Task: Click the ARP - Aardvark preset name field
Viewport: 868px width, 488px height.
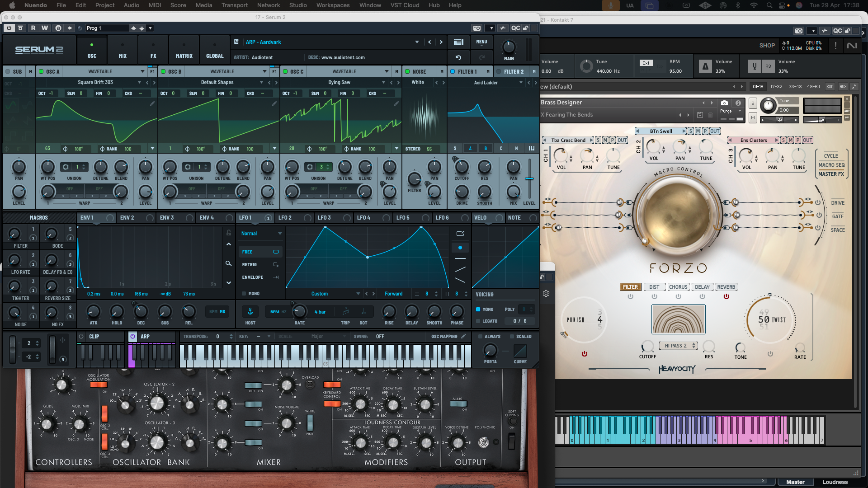Action: pyautogui.click(x=264, y=42)
